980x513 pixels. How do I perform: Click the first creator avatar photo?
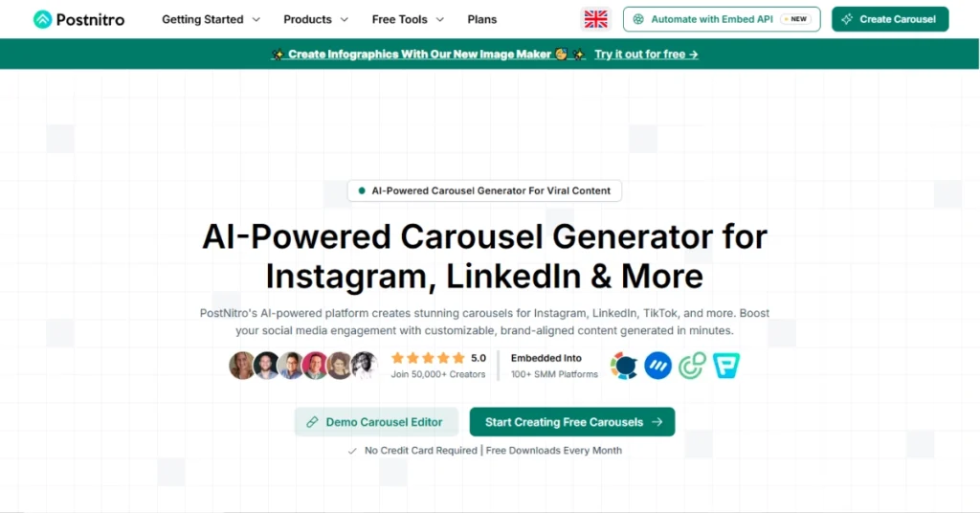click(242, 366)
